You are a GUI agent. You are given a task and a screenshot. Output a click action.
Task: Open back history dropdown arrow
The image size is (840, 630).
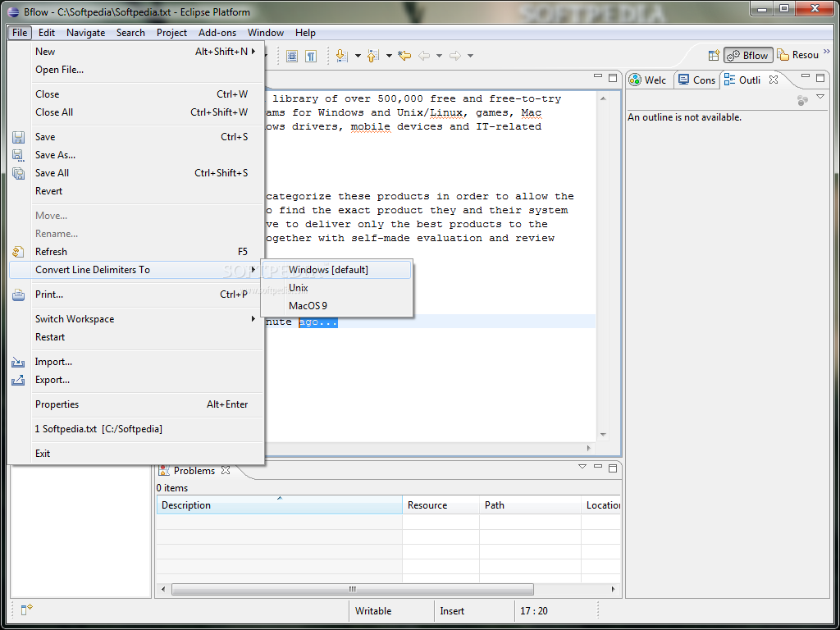point(440,56)
